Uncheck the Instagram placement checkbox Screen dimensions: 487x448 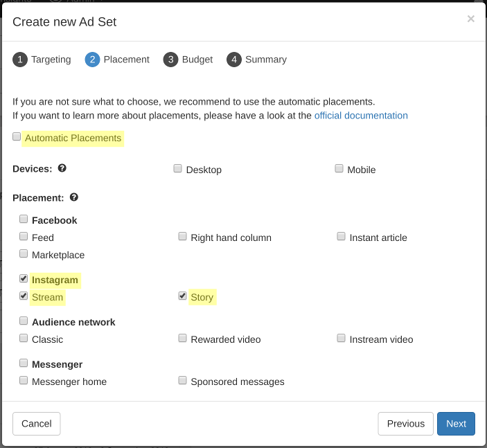[x=24, y=279]
